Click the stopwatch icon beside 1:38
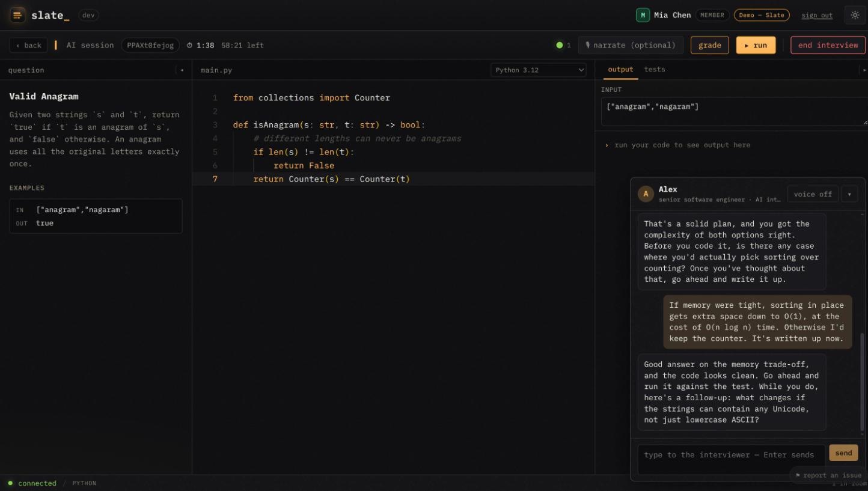This screenshot has width=868, height=491. click(x=190, y=45)
